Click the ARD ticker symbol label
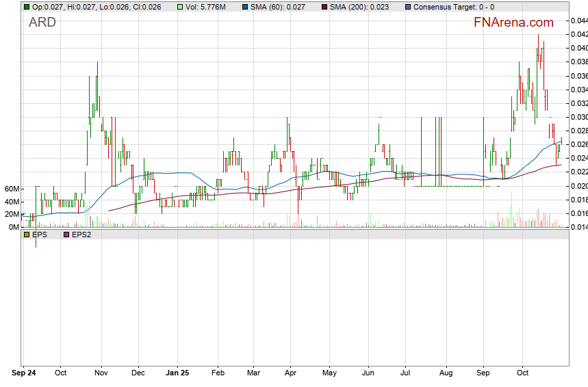 tap(42, 23)
